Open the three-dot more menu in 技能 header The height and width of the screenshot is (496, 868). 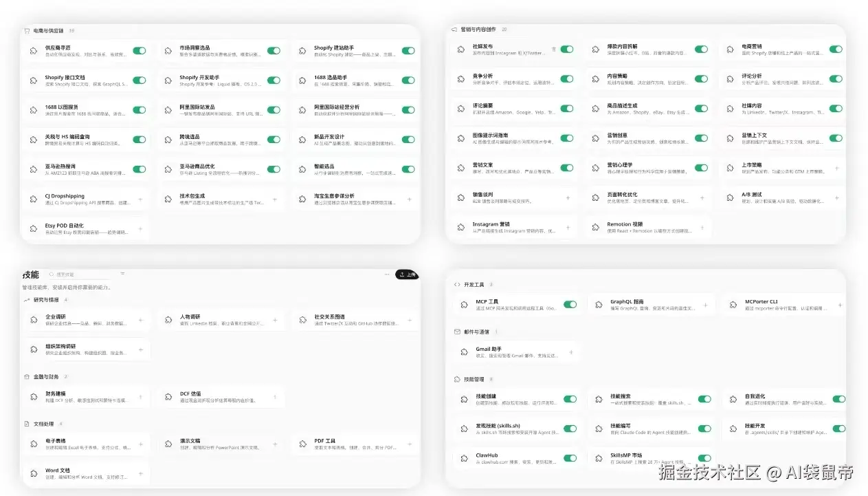(x=388, y=274)
